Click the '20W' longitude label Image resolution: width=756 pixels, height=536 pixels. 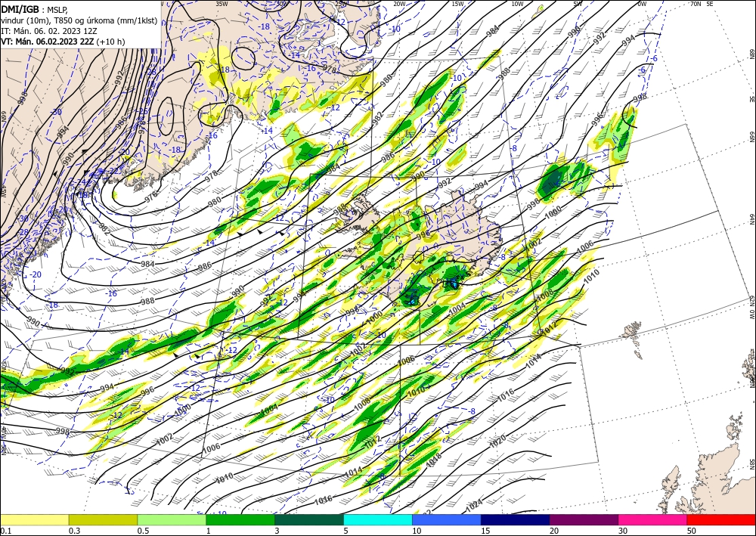tap(399, 3)
